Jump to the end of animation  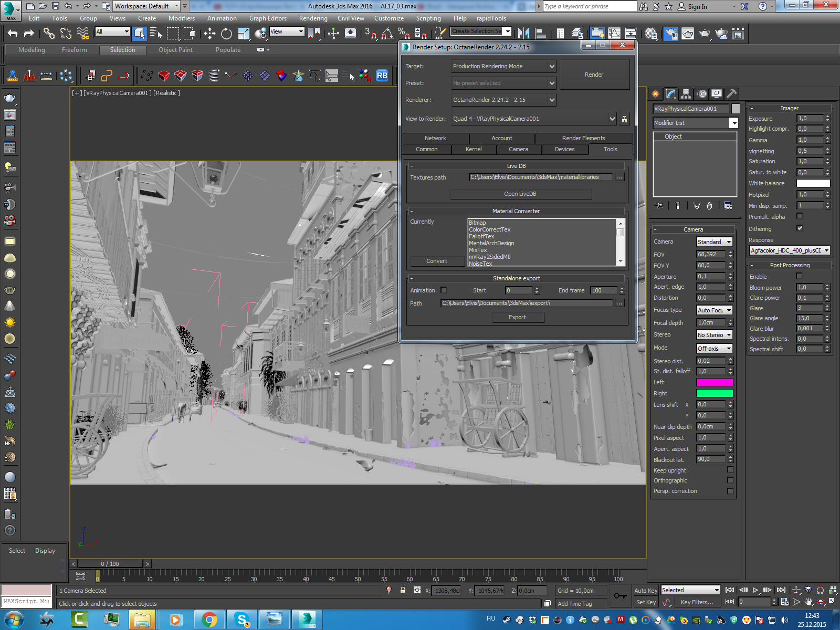pos(781,590)
